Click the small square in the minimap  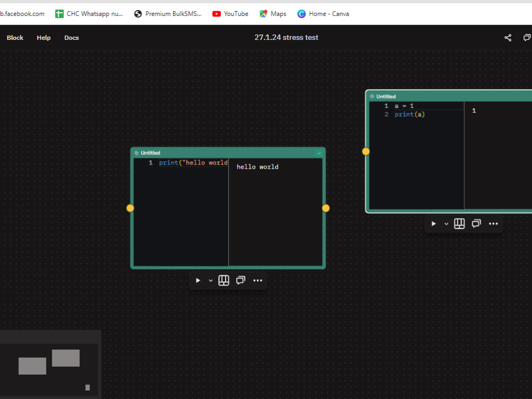(88, 387)
